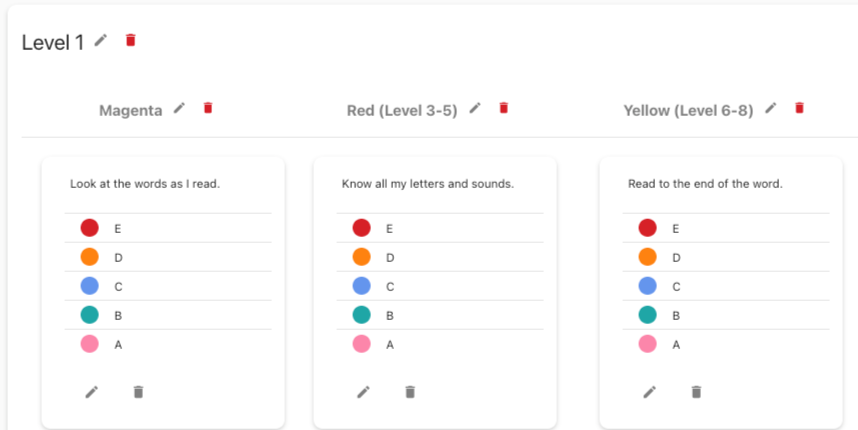Click the pencil icon next to Level 1
This screenshot has height=430, width=858.
coord(100,40)
